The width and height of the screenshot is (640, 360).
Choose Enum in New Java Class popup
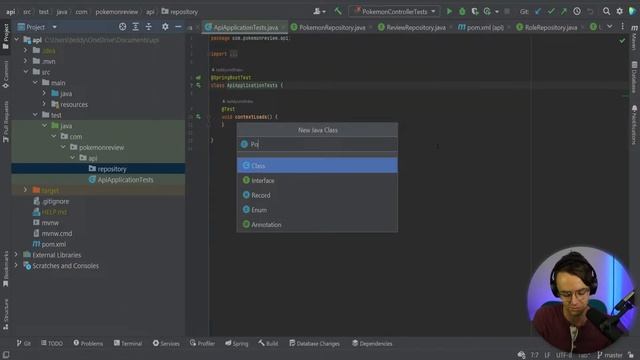tap(317, 210)
